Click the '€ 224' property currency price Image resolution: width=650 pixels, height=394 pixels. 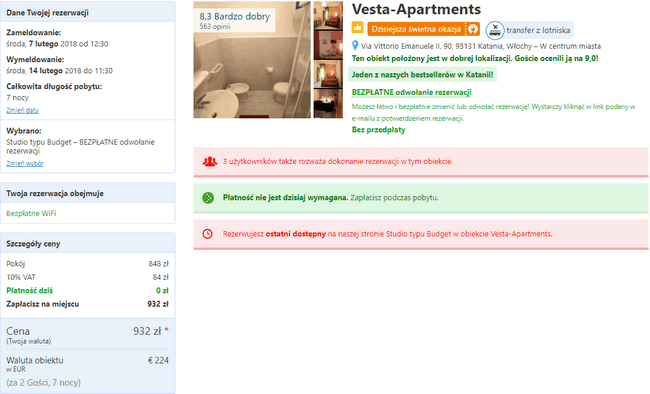(158, 360)
